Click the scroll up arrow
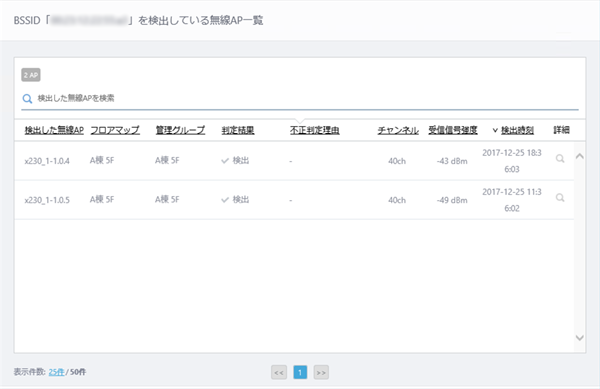Viewport: 600px width, 389px height. 580,156
